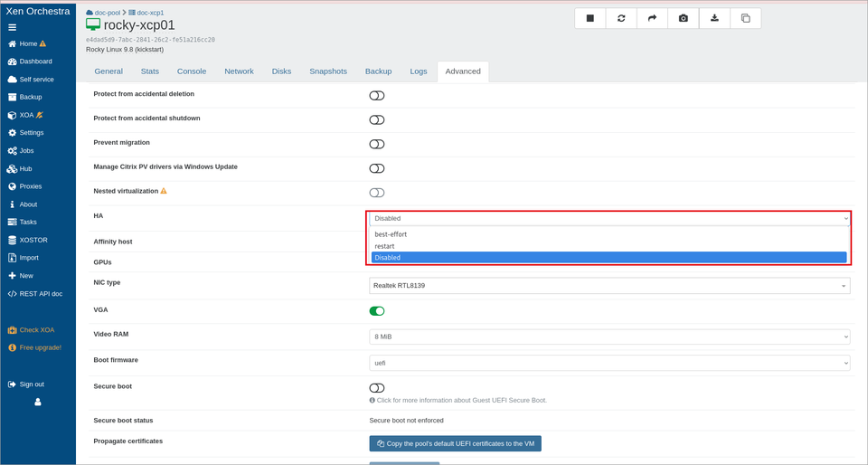Switch to the Disks tab
Viewport: 868px width, 465px height.
282,71
